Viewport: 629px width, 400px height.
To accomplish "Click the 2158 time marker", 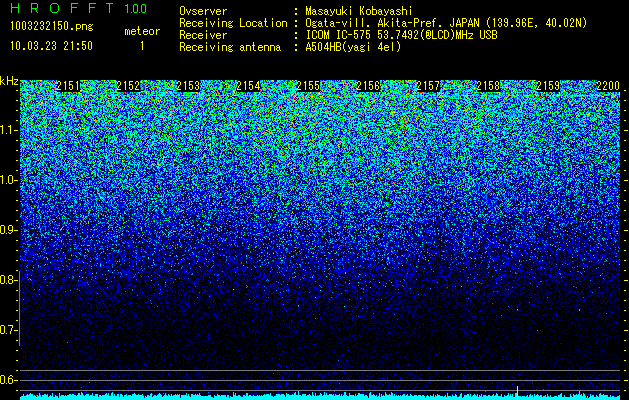I will (488, 86).
